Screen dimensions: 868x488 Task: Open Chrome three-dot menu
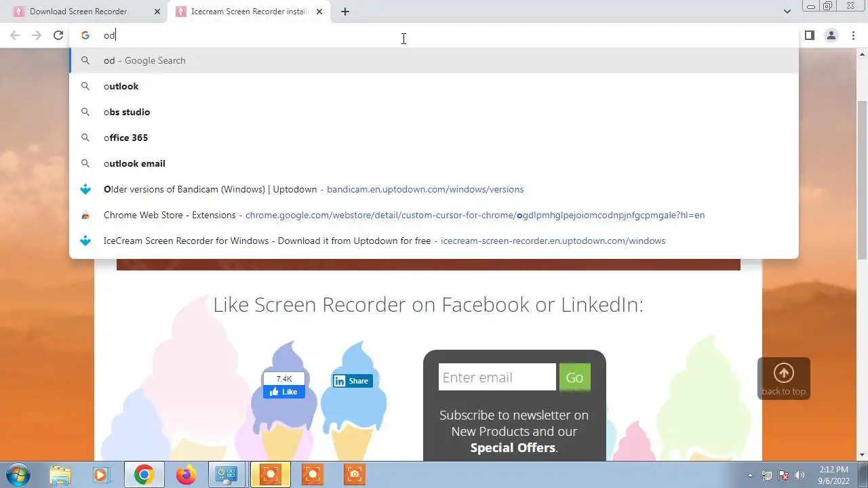pos(853,35)
